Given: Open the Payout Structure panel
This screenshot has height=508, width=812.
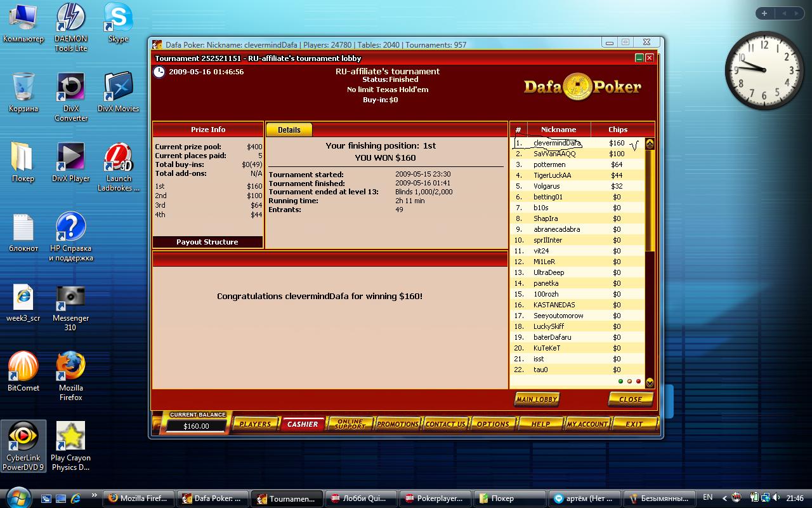Looking at the screenshot, I should click(207, 242).
